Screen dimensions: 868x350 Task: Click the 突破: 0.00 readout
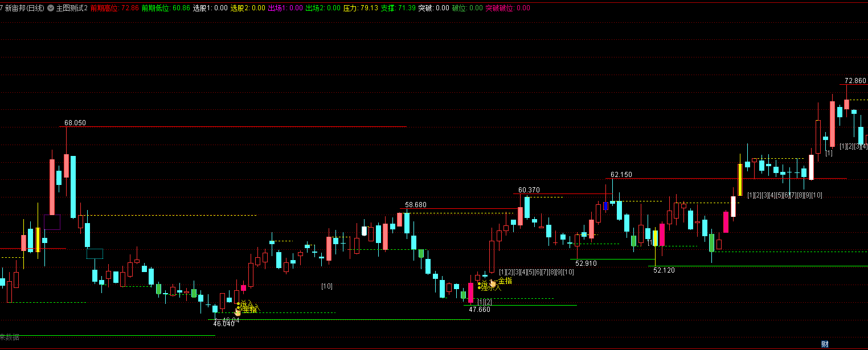[x=433, y=9]
